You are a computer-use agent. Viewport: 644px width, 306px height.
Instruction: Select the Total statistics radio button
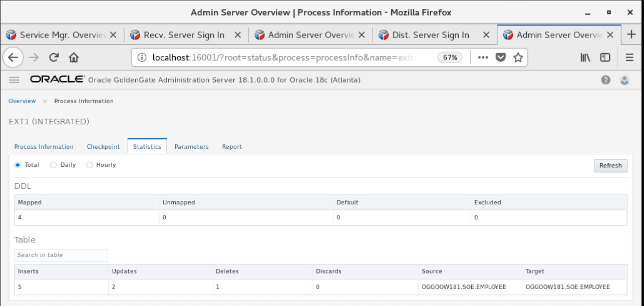pyautogui.click(x=18, y=165)
